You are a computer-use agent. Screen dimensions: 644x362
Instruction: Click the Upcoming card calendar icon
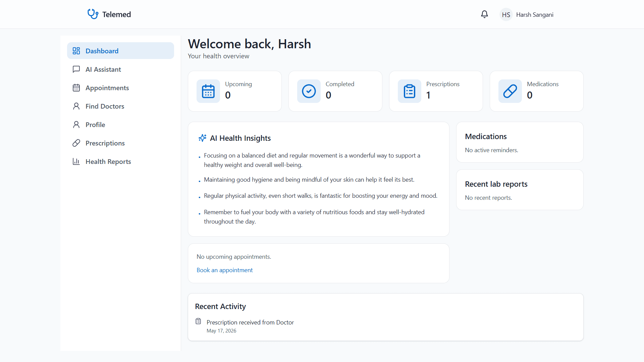point(208,91)
